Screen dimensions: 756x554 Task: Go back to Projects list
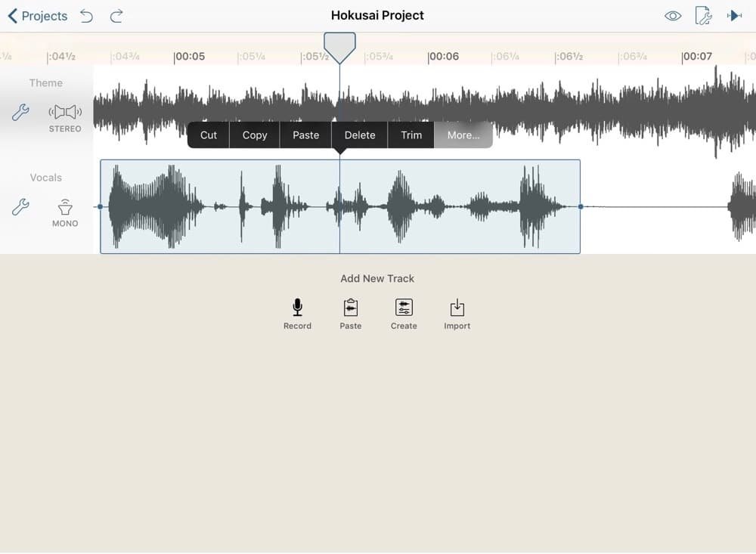[x=38, y=16]
